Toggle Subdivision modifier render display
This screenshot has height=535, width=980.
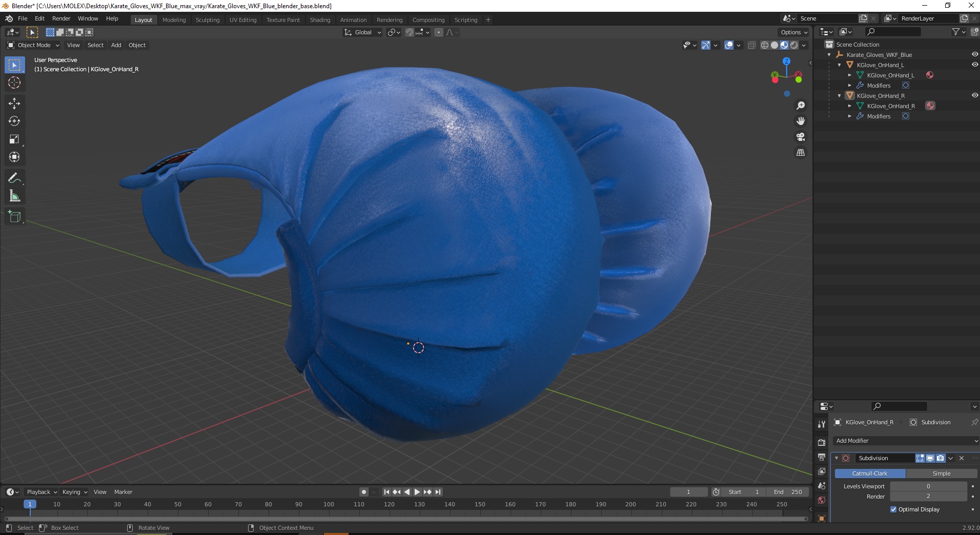pos(940,458)
